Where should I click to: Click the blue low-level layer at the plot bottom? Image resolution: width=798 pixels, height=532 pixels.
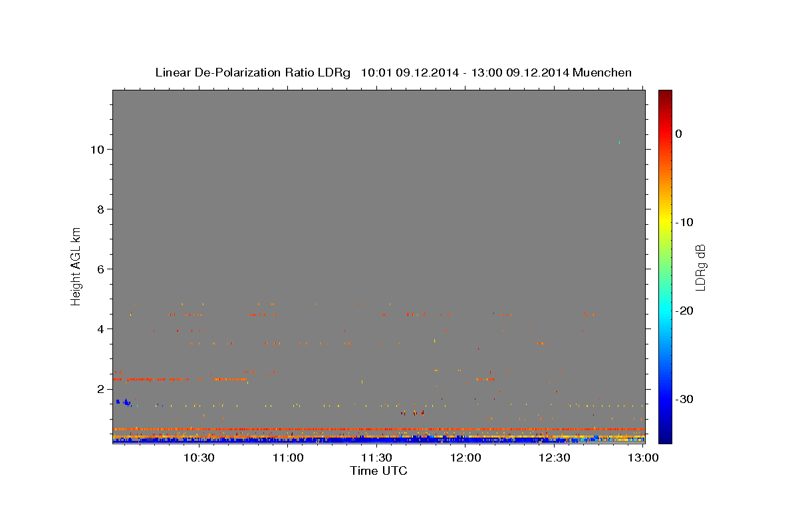pyautogui.click(x=378, y=440)
